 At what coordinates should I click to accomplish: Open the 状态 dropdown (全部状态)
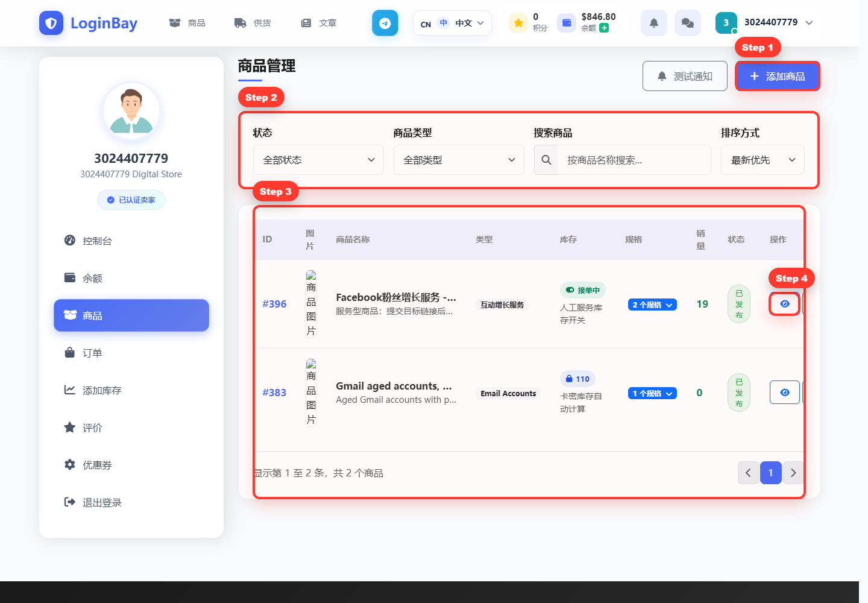[x=318, y=160]
